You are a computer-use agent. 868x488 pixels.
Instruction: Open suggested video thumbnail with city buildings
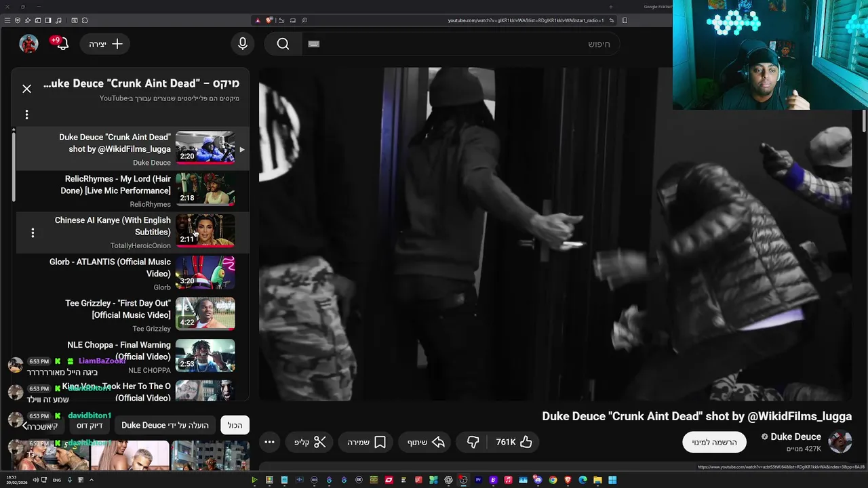pos(210,455)
